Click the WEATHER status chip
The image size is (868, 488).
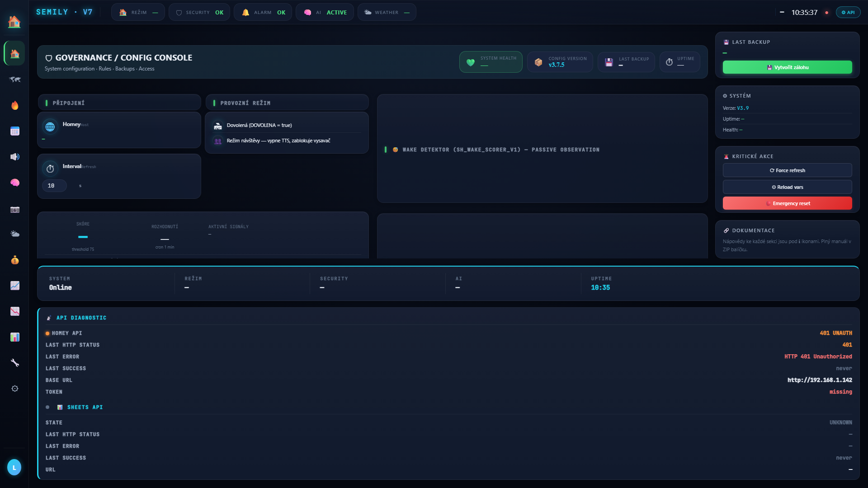[x=387, y=12]
